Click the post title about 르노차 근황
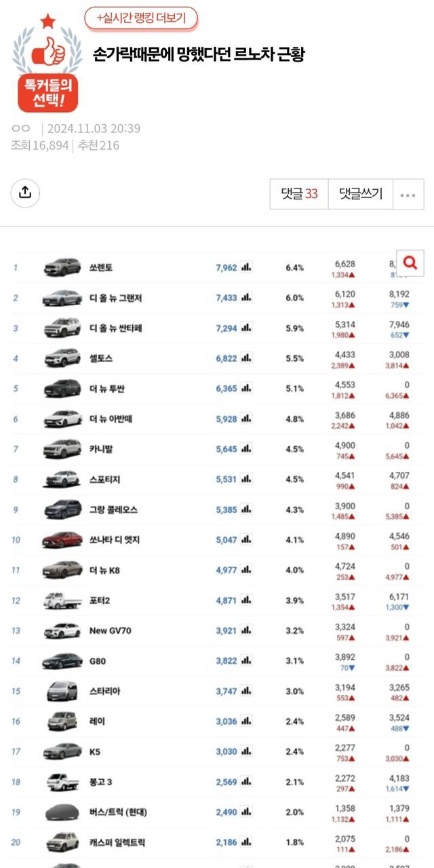This screenshot has height=868, width=434. pyautogui.click(x=199, y=55)
